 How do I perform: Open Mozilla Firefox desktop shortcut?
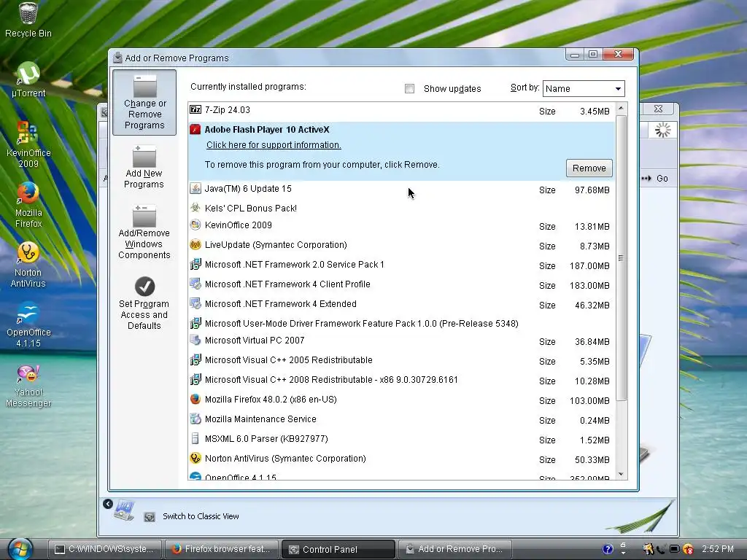28,205
